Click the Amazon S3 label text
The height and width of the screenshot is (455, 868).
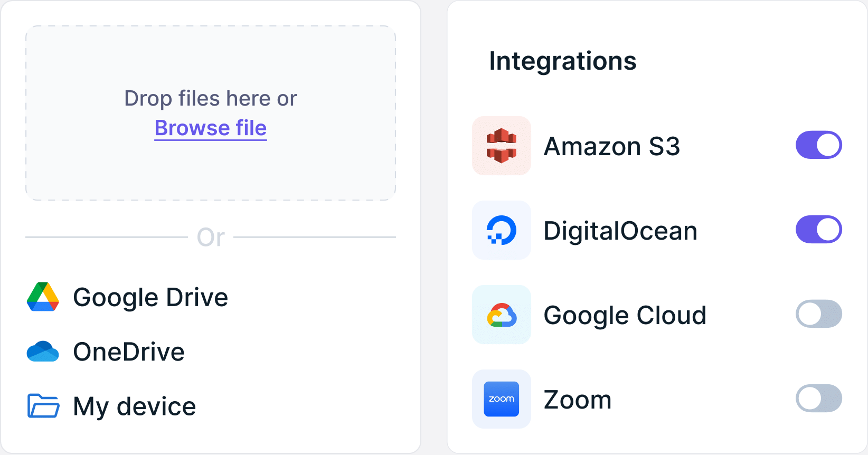(x=612, y=146)
